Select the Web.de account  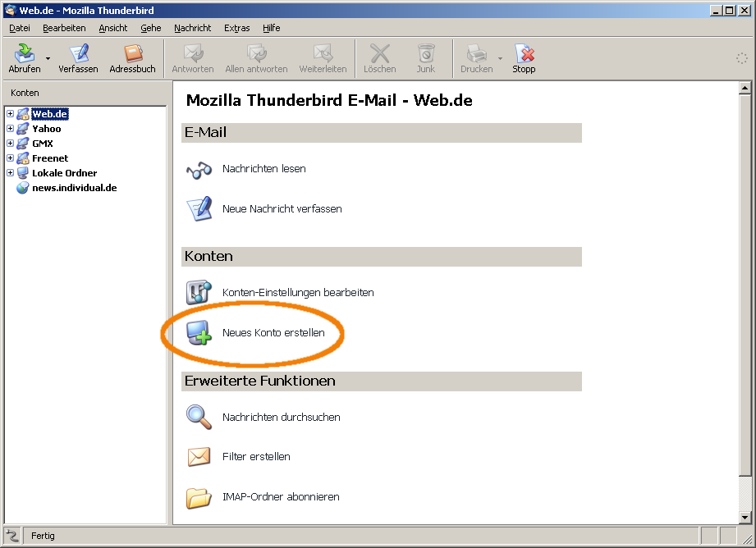(49, 114)
